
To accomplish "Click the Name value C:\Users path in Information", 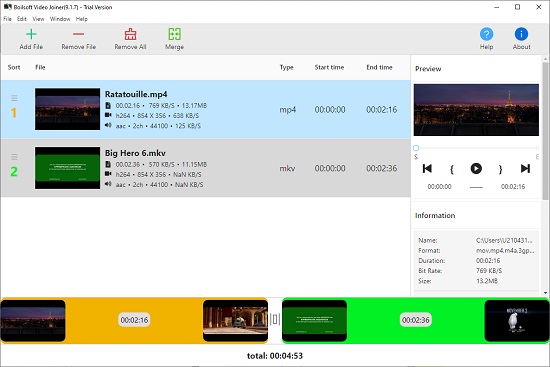I will pyautogui.click(x=505, y=240).
